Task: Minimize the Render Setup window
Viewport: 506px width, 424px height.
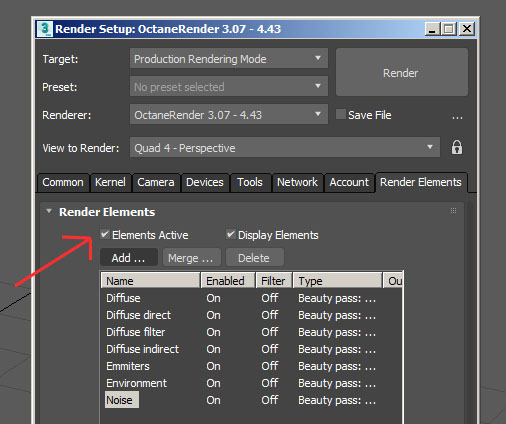Action: (432, 29)
